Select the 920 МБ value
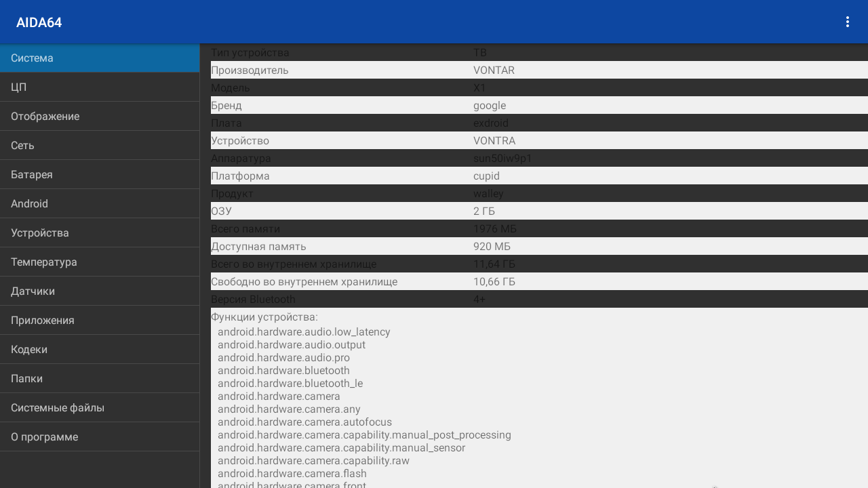868x488 pixels. click(492, 247)
